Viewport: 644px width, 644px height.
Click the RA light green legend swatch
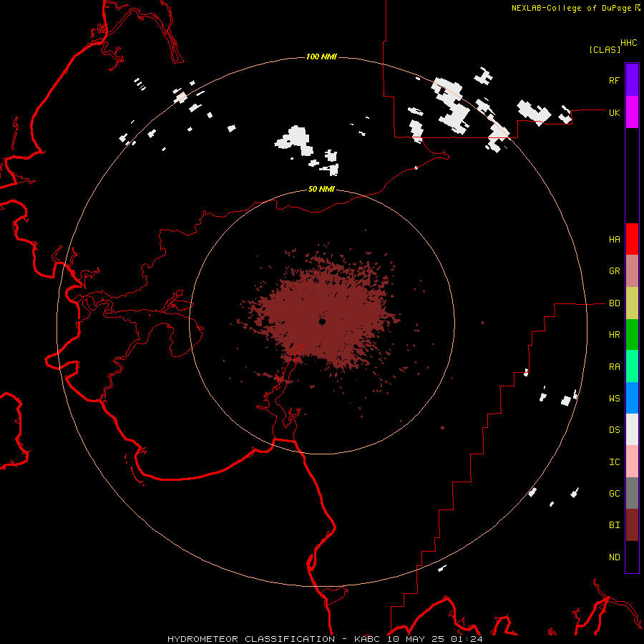pyautogui.click(x=632, y=366)
